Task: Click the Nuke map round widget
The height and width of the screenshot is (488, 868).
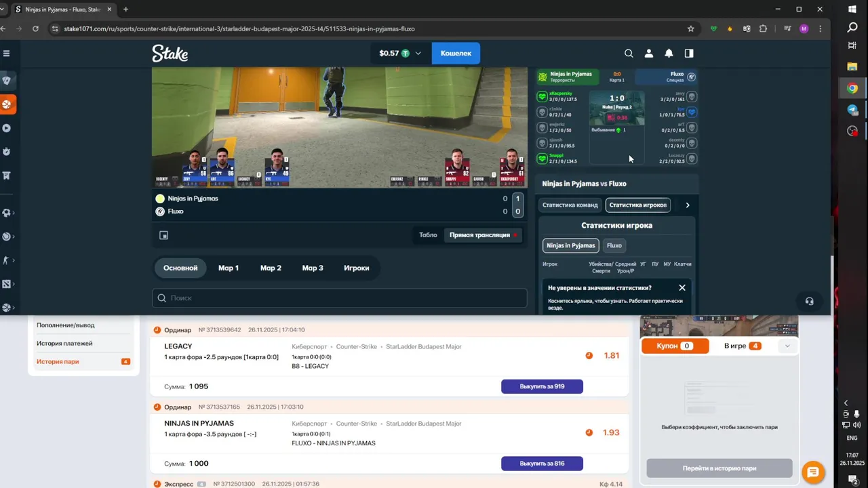Action: pos(617,108)
